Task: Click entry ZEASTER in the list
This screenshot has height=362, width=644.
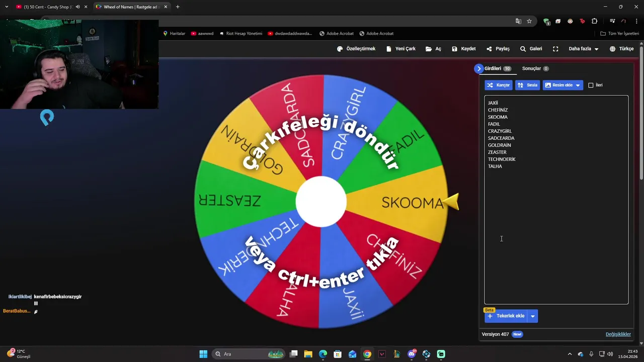Action: (x=497, y=152)
